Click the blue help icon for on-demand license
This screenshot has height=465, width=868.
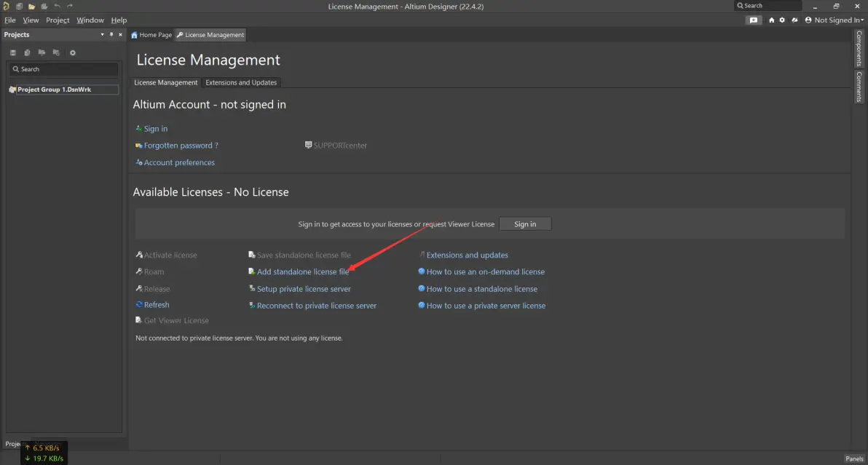[x=422, y=271]
